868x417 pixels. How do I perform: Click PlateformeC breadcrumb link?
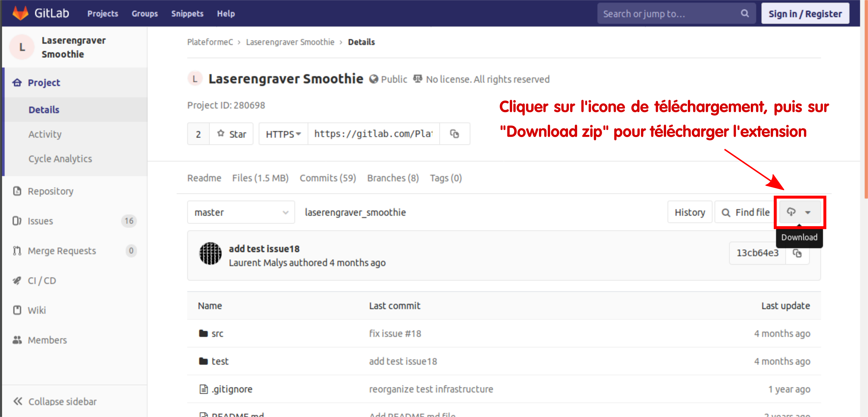pyautogui.click(x=210, y=42)
